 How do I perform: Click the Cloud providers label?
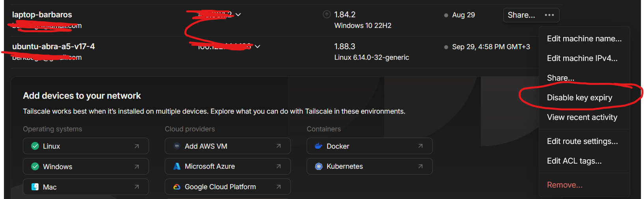(190, 129)
